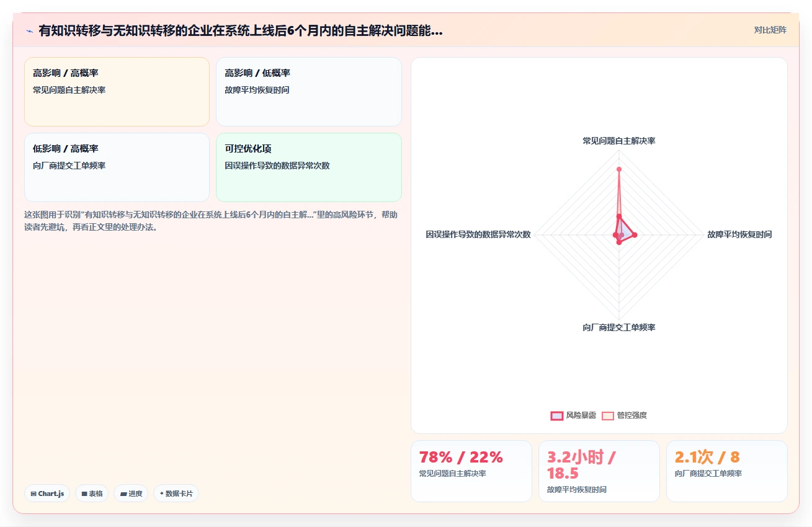Select the 低影响 / 高概率 matrix card
Viewport: 812px width, 527px height.
117,167
